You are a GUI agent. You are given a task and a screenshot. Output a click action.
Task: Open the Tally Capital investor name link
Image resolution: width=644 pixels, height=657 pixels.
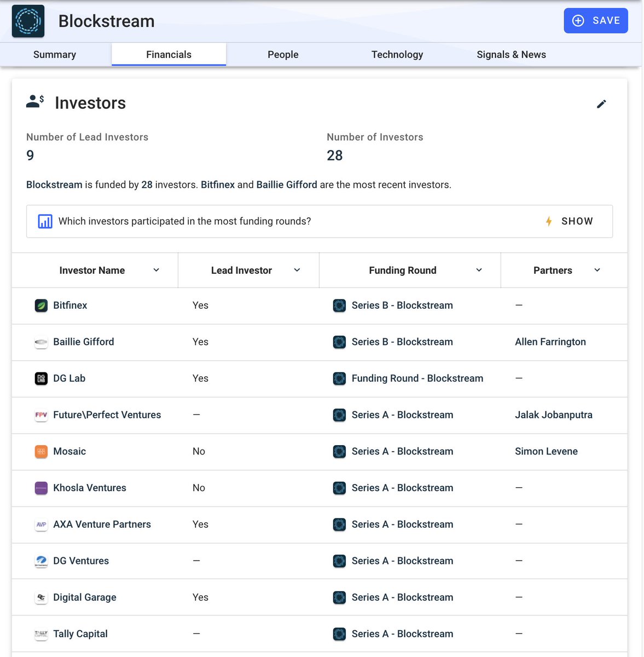pyautogui.click(x=80, y=634)
